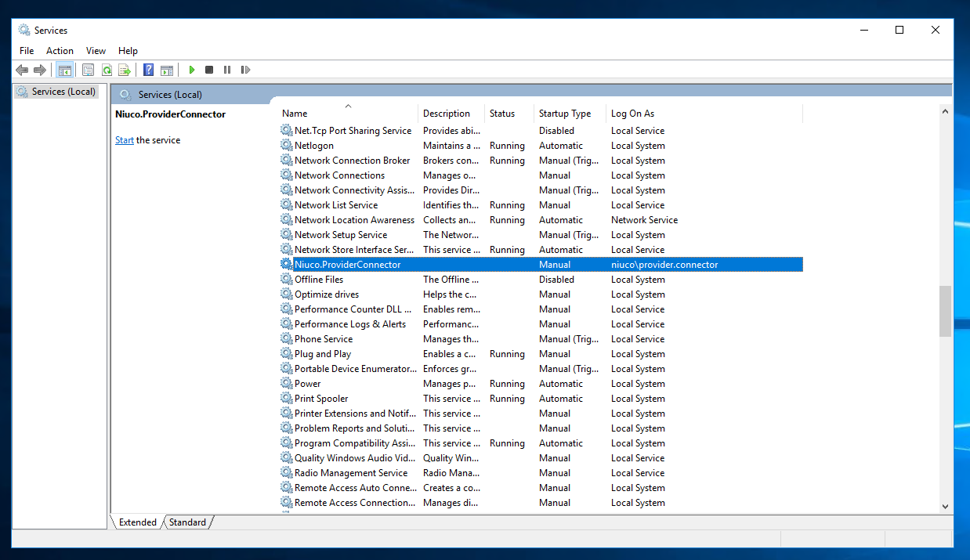
Task: Switch to the Standard tab
Action: (x=187, y=522)
